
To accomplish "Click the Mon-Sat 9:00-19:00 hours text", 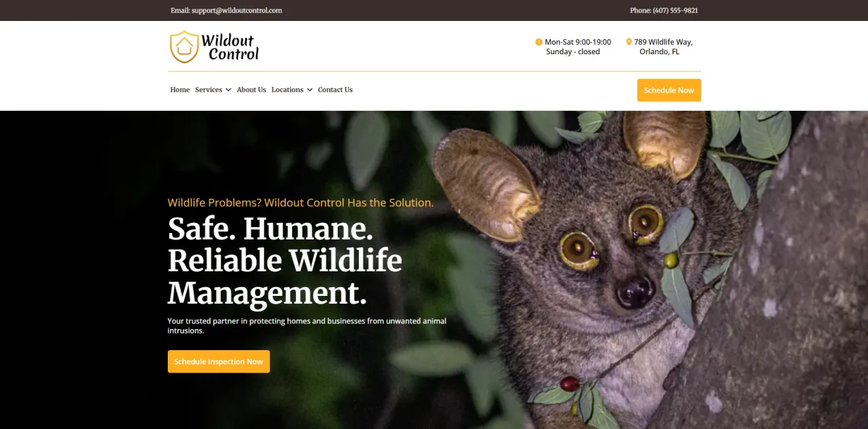I will click(x=577, y=42).
